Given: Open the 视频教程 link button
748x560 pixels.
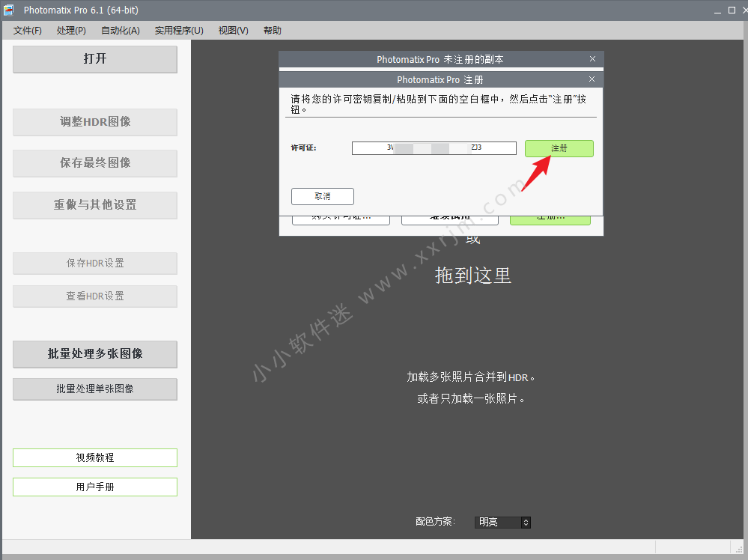Looking at the screenshot, I should (95, 457).
